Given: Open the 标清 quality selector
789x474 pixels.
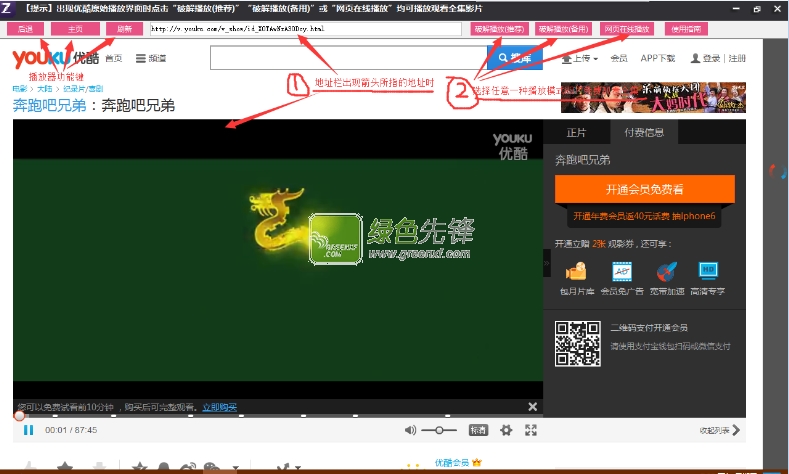Looking at the screenshot, I should (478, 430).
